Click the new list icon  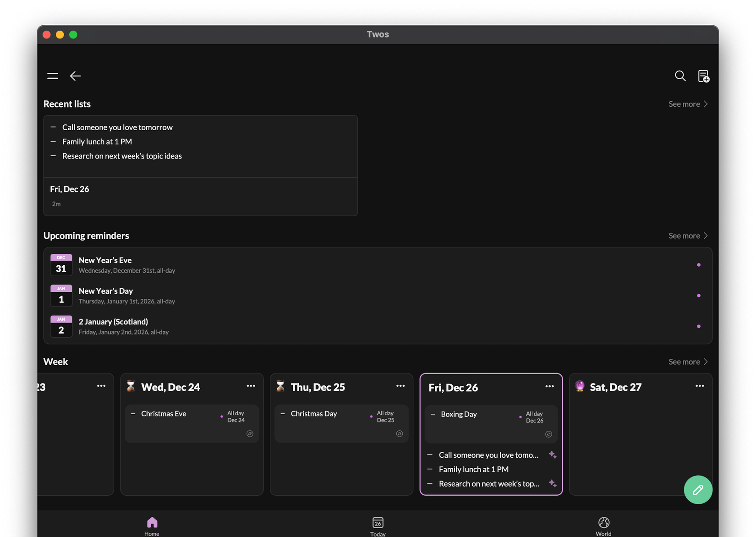tap(703, 76)
